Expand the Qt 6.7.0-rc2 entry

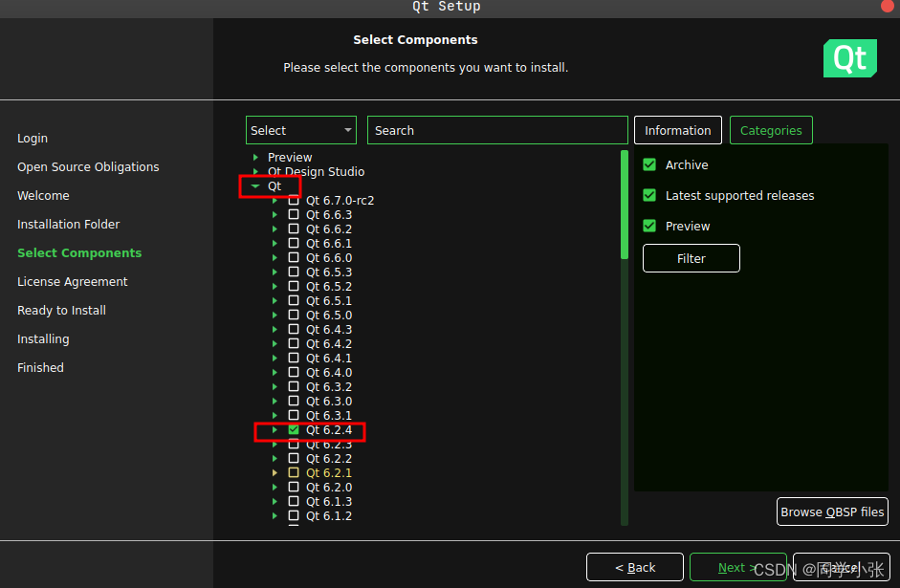274,200
